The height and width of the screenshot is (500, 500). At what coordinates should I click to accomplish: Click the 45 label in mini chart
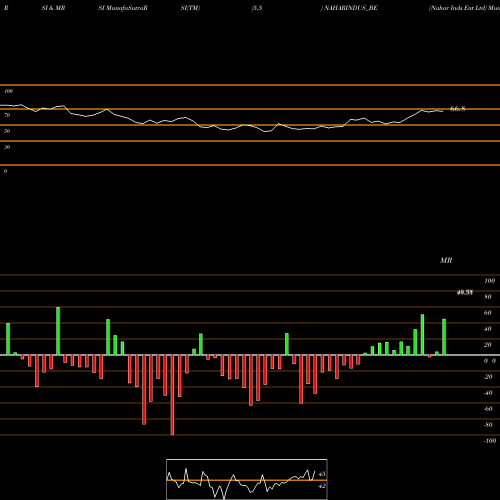pyautogui.click(x=322, y=474)
